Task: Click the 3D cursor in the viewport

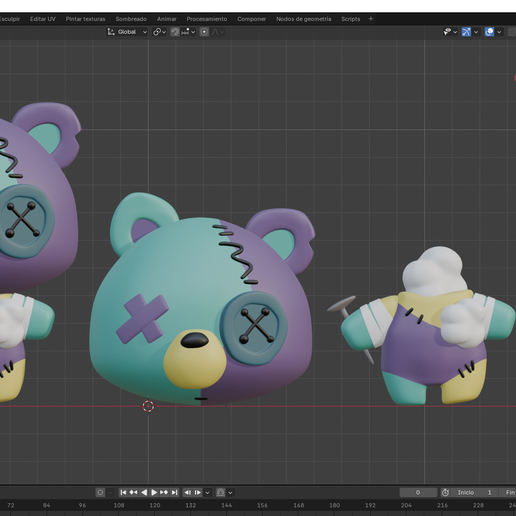Action: tap(148, 406)
